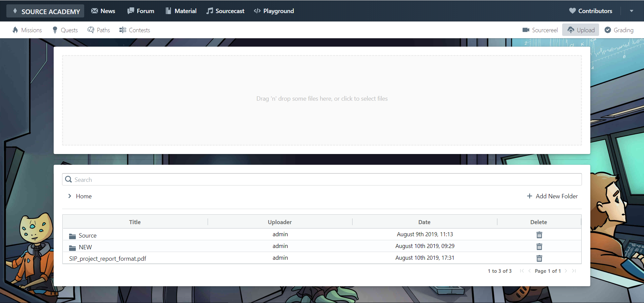This screenshot has height=303, width=644.
Task: Open the NEW folder row
Action: pos(322,246)
